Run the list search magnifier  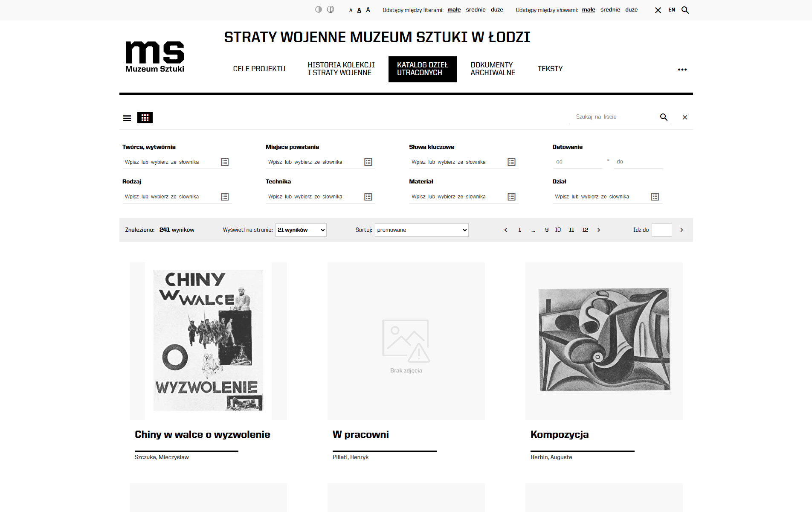click(664, 117)
